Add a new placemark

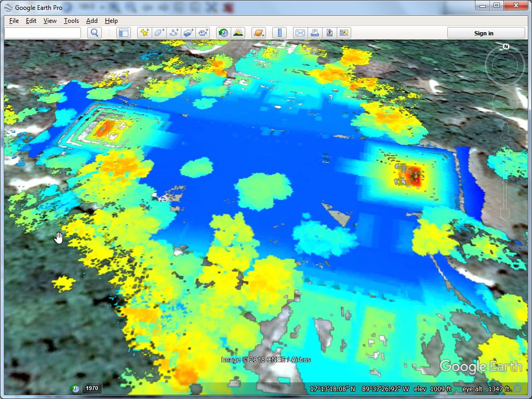(144, 33)
